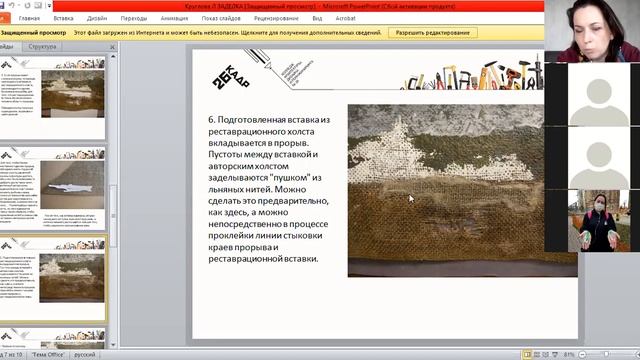
Task: Switch to Normal view icon in status bar
Action: click(x=527, y=354)
